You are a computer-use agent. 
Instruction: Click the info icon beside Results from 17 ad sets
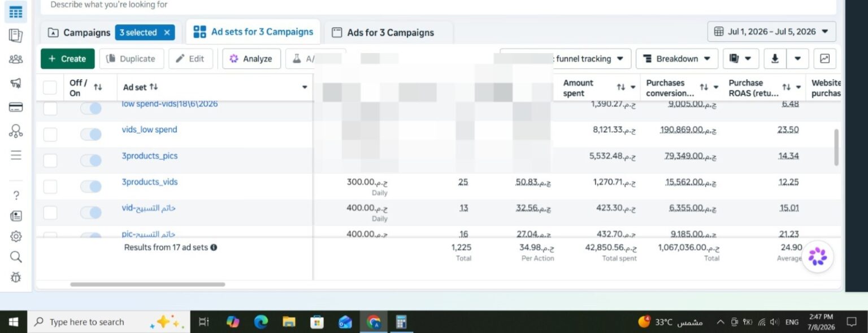214,248
